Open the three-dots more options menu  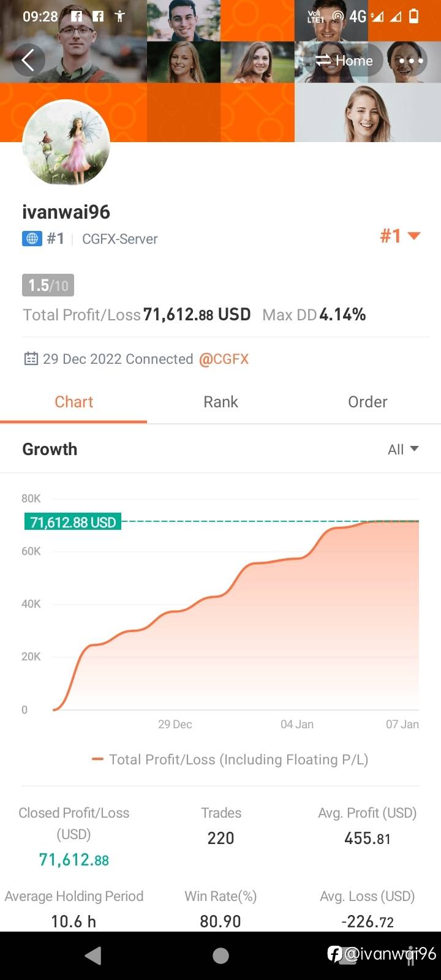pos(410,61)
